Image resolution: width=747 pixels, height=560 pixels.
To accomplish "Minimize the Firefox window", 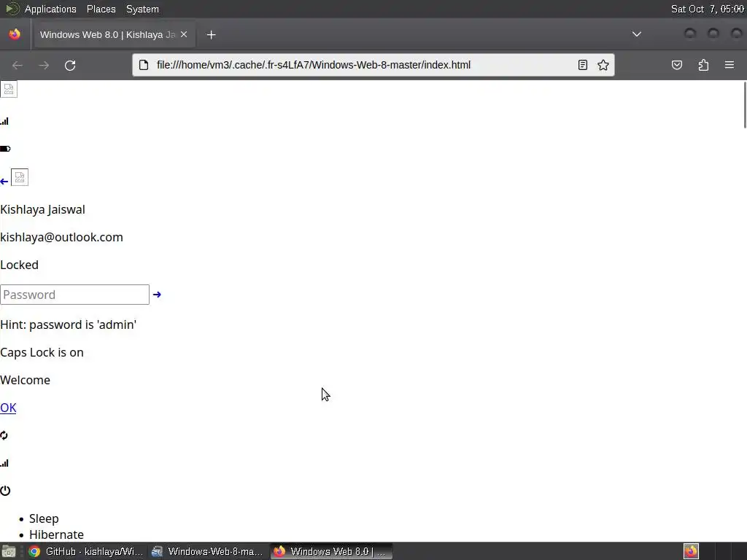I will pos(690,34).
